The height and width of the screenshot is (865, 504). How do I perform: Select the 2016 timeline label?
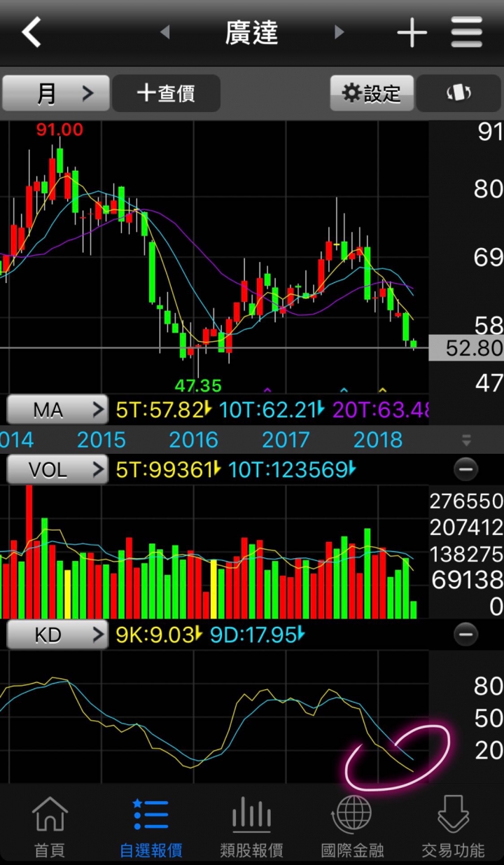pyautogui.click(x=194, y=440)
